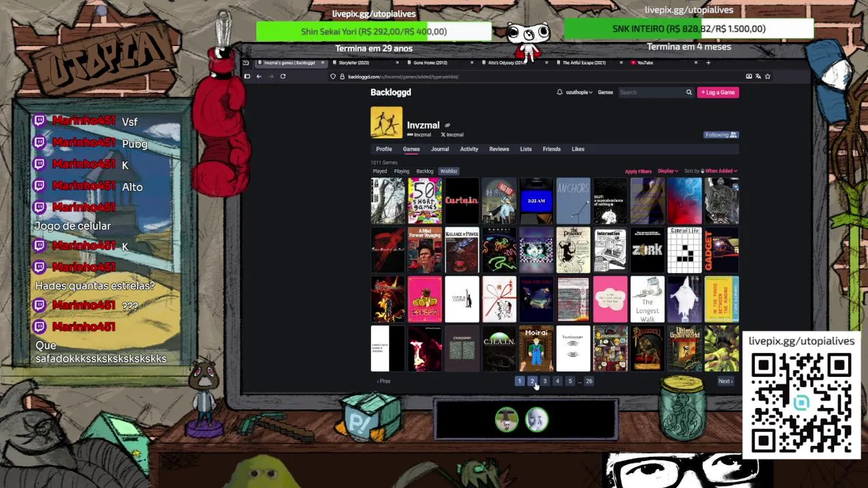This screenshot has height=488, width=868.
Task: Reload the Backloggd page
Action: coord(283,77)
